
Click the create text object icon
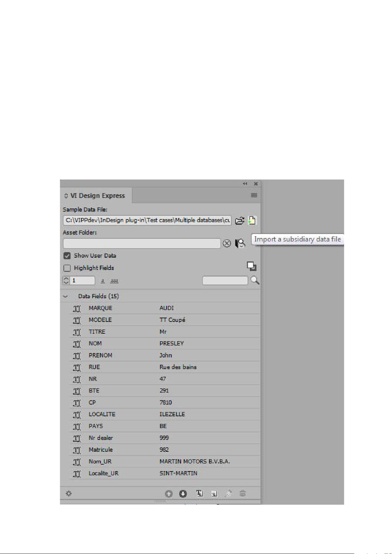(200, 494)
